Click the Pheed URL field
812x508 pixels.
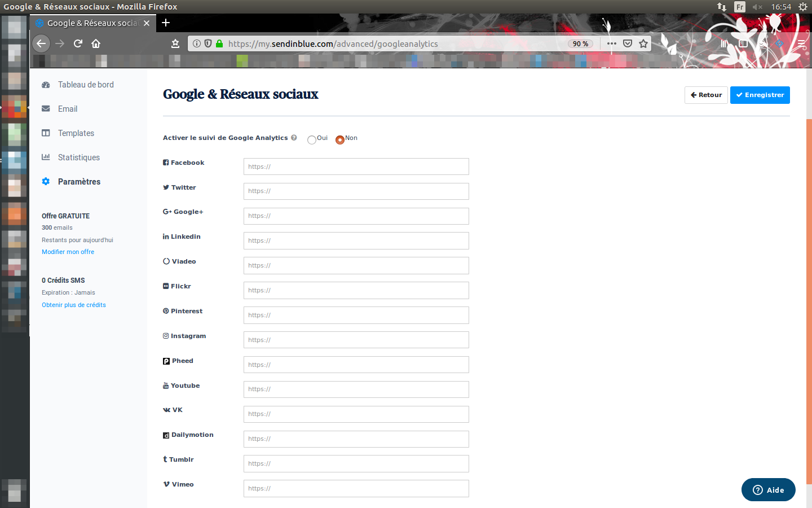pyautogui.click(x=356, y=365)
